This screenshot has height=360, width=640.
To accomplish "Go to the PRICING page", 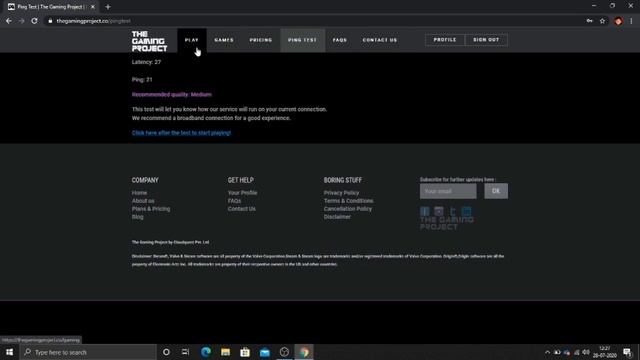I will (x=261, y=40).
